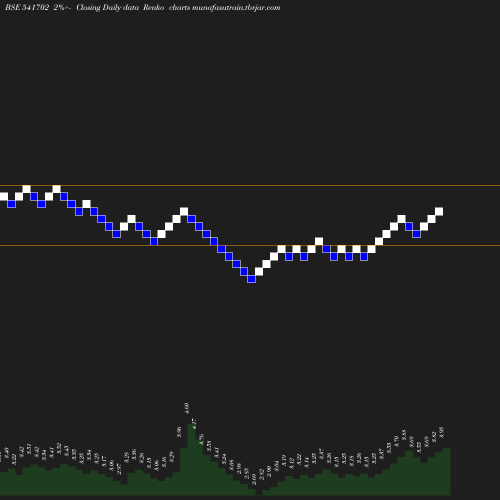Click the chart title "BSE 541702 2%+- Closing Daily data Renko charts"
The width and height of the screenshot is (500, 500).
tap(97, 8)
